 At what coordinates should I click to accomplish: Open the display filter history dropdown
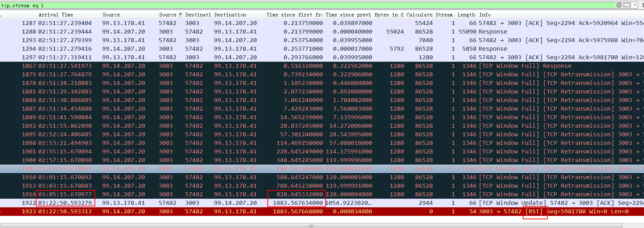click(635, 5)
